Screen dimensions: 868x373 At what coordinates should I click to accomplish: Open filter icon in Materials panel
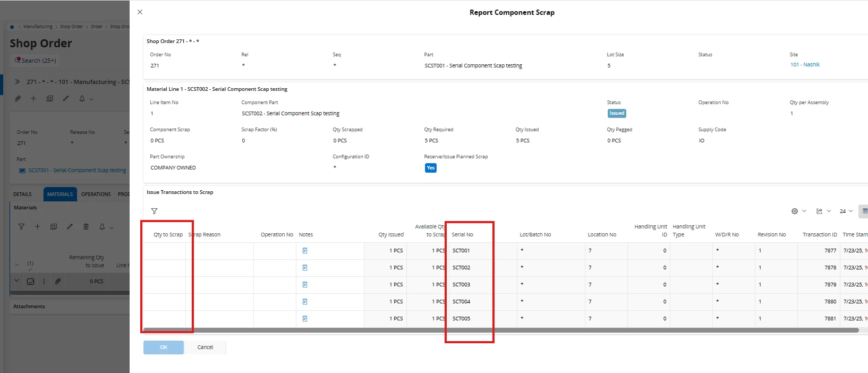(21, 226)
